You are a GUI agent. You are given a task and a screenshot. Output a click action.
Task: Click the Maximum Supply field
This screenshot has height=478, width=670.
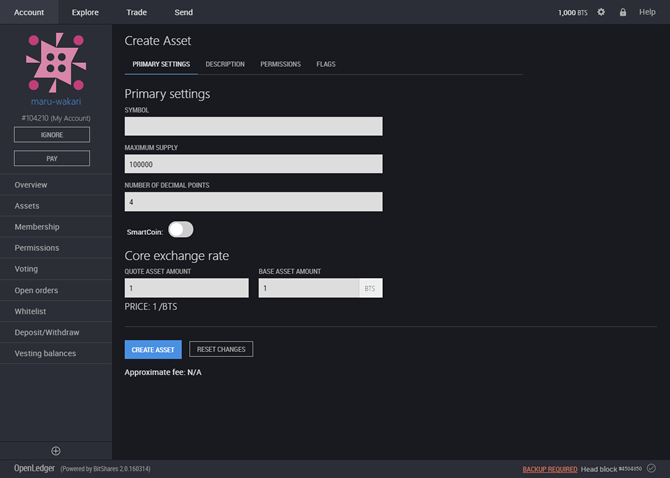[253, 164]
